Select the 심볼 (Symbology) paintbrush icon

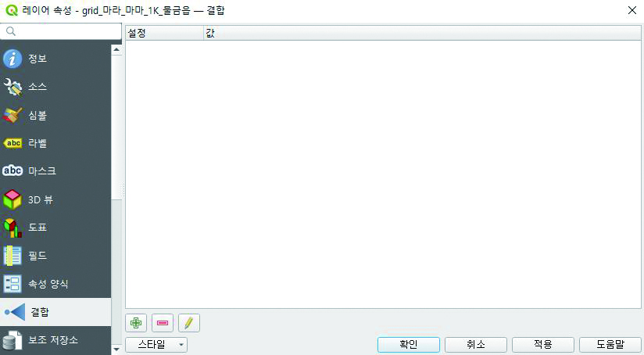point(13,115)
